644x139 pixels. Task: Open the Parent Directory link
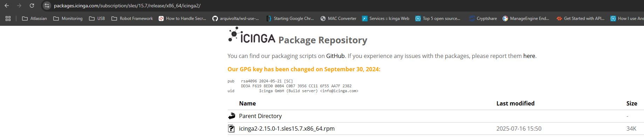click(260, 116)
